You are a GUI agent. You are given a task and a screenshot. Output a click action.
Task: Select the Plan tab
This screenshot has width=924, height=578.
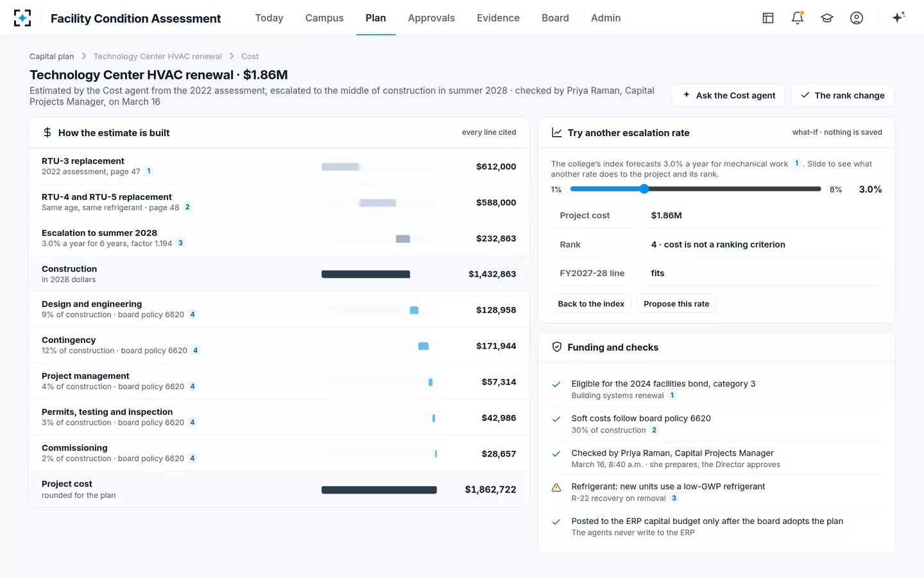point(376,18)
